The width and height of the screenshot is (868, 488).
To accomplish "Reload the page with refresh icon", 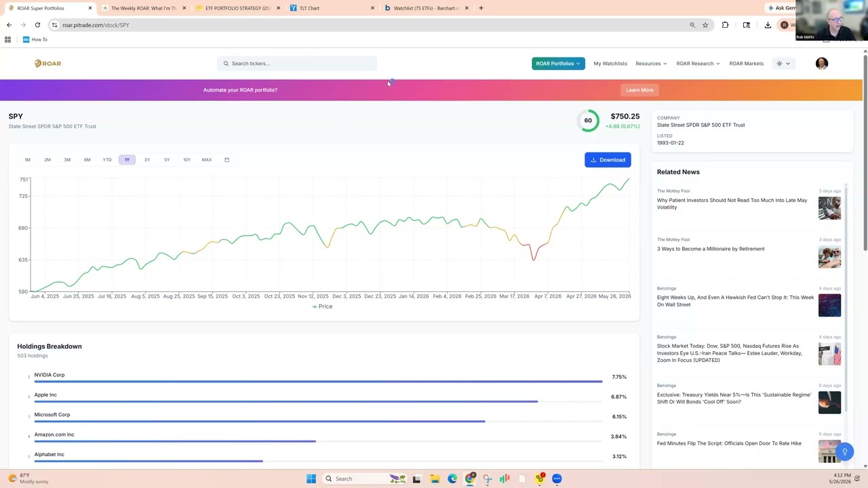I will point(37,25).
